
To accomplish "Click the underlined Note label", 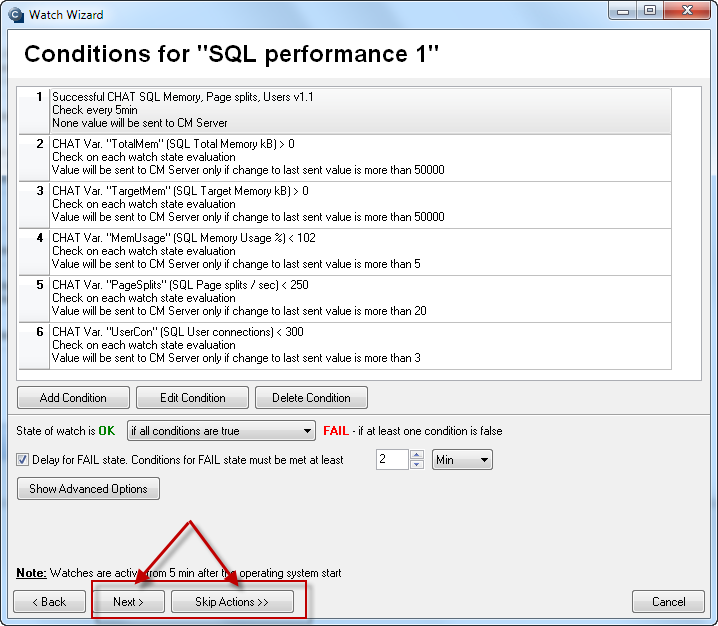I will 31,573.
